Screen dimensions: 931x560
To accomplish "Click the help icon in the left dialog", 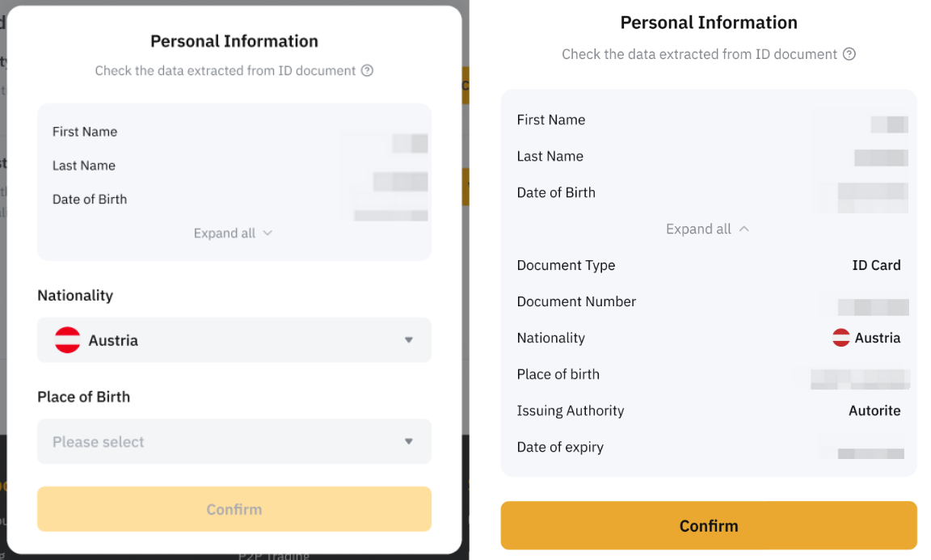I will click(367, 70).
